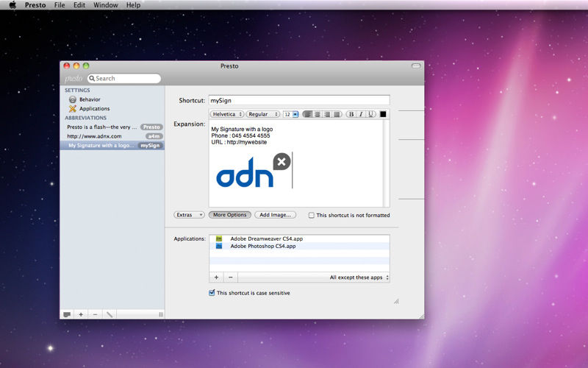Viewport: 588px width, 368px height.
Task: Align expansion text left
Action: (x=307, y=114)
